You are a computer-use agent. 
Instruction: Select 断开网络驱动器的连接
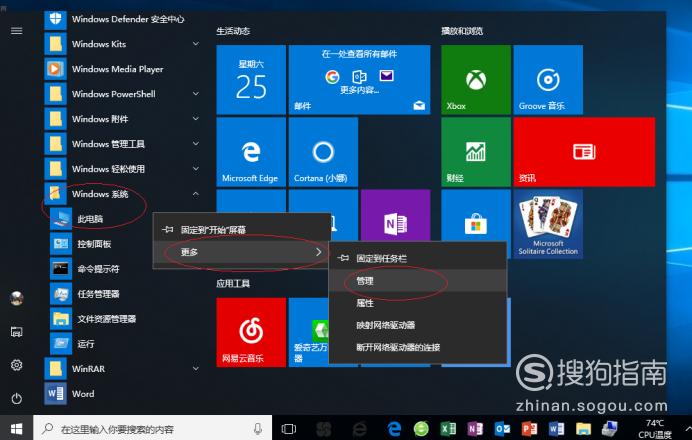coord(417,347)
